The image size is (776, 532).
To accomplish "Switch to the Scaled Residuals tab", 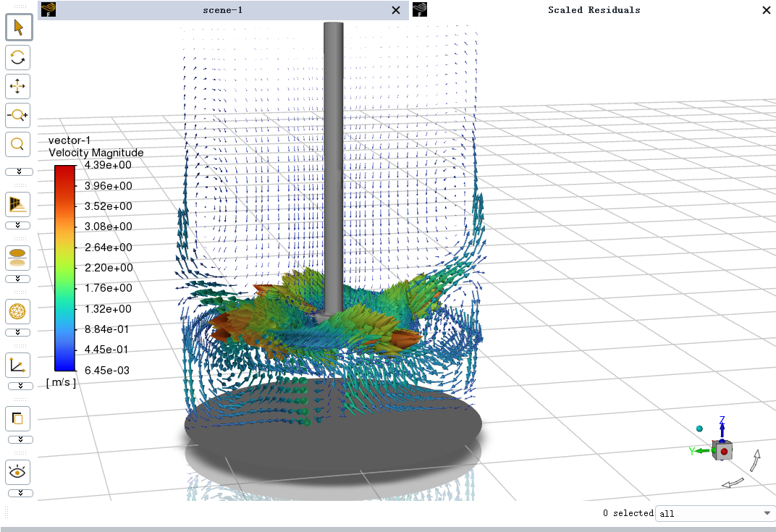I will point(594,10).
